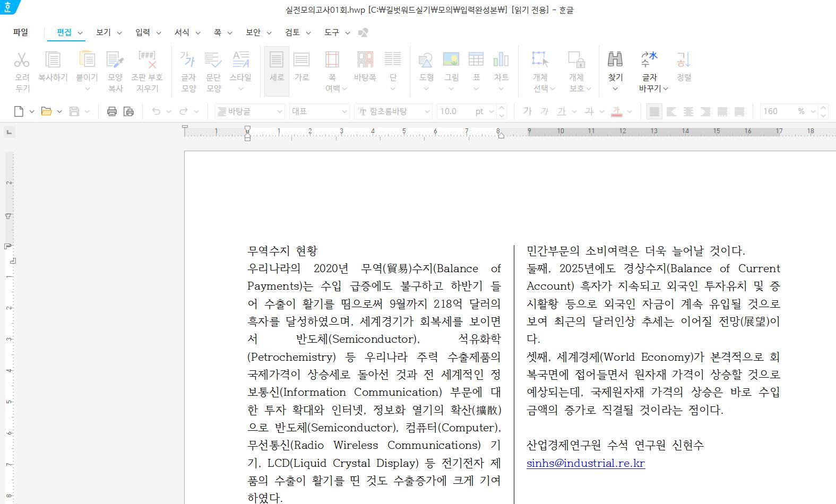The image size is (836, 504).
Task: Click the sinhs@industrial.re.kr email link
Action: point(585,463)
